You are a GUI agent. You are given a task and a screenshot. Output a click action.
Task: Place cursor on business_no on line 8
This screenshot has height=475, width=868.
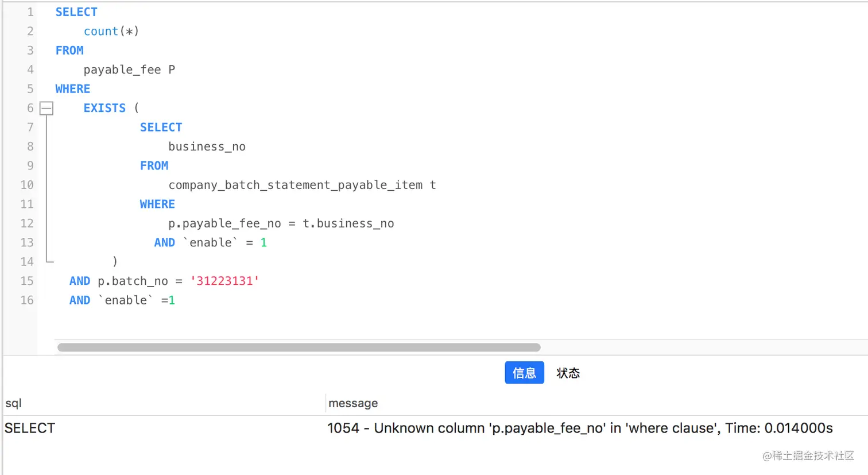point(207,146)
